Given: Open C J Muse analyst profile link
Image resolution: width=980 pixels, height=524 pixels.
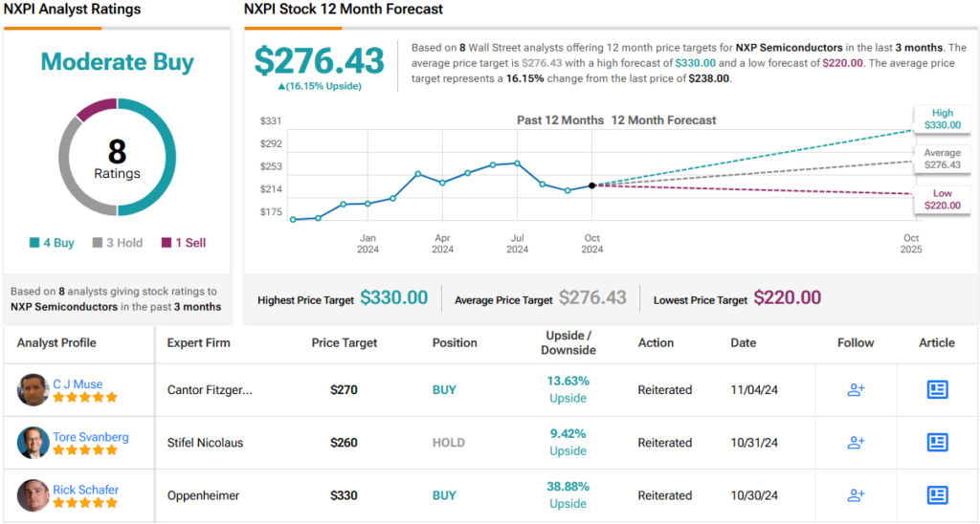Looking at the screenshot, I should tap(78, 384).
